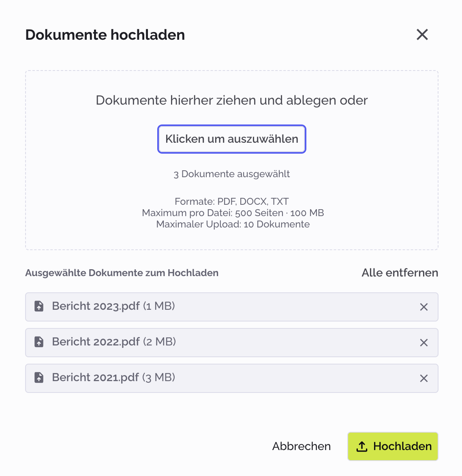Click the document icon beside Bericht 2021.pdf

pos(39,378)
